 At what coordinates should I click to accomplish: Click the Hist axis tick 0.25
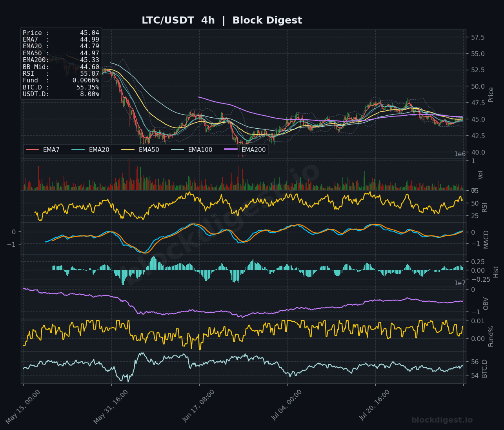[x=477, y=262]
